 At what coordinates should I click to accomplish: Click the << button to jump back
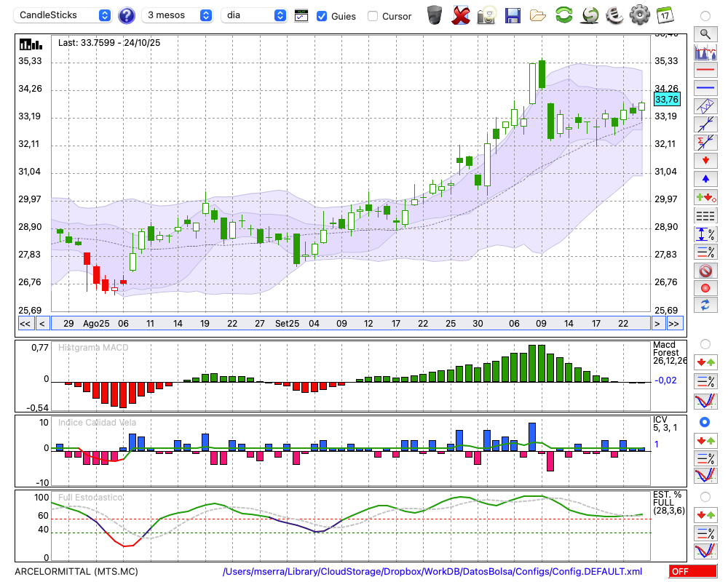pos(25,324)
